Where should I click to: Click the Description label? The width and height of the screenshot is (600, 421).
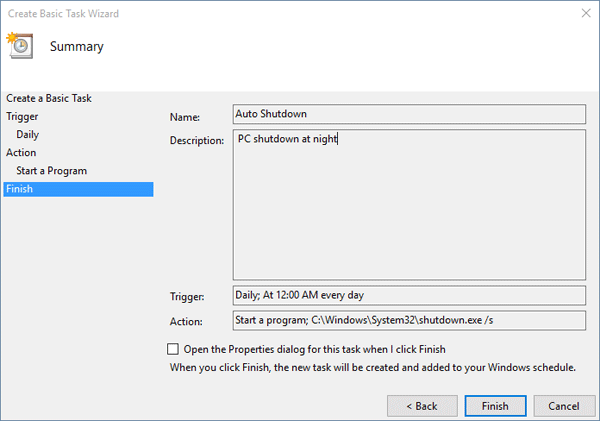198,140
